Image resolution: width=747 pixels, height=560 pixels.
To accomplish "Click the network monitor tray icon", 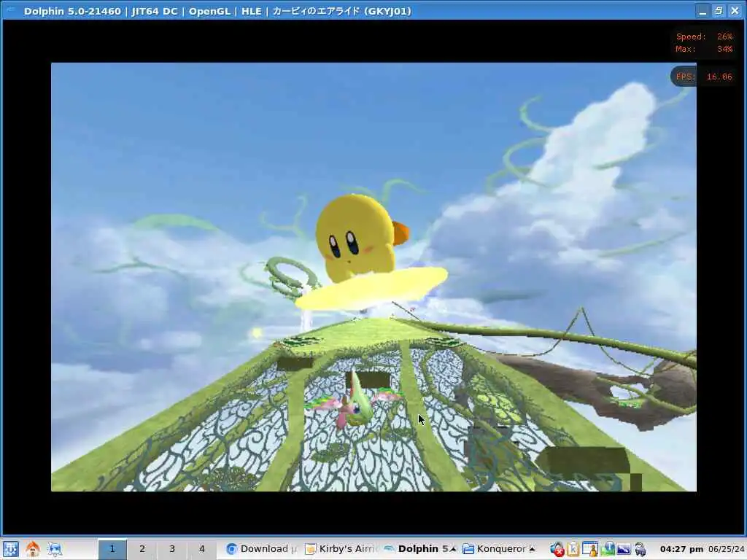I will pyautogui.click(x=608, y=549).
